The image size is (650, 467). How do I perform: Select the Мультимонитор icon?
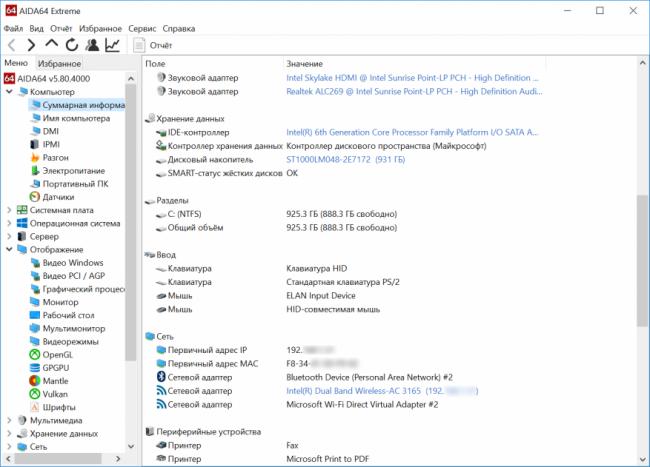pyautogui.click(x=35, y=328)
